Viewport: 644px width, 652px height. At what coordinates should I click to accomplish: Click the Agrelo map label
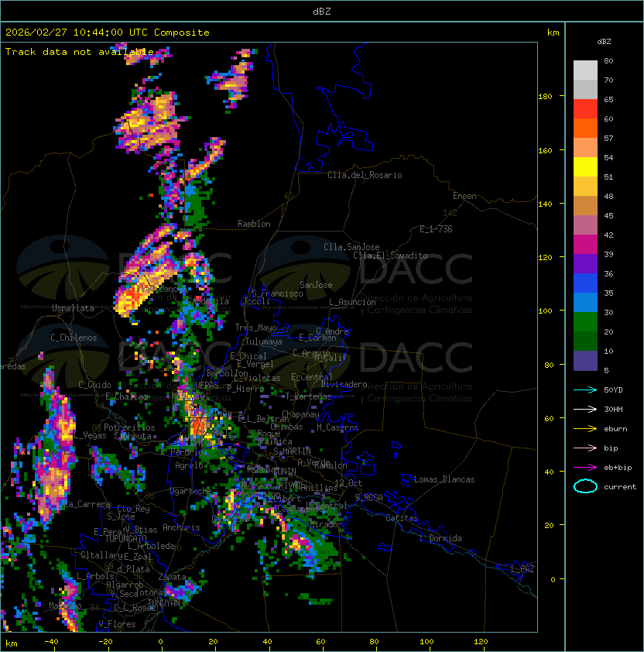pyautogui.click(x=189, y=465)
